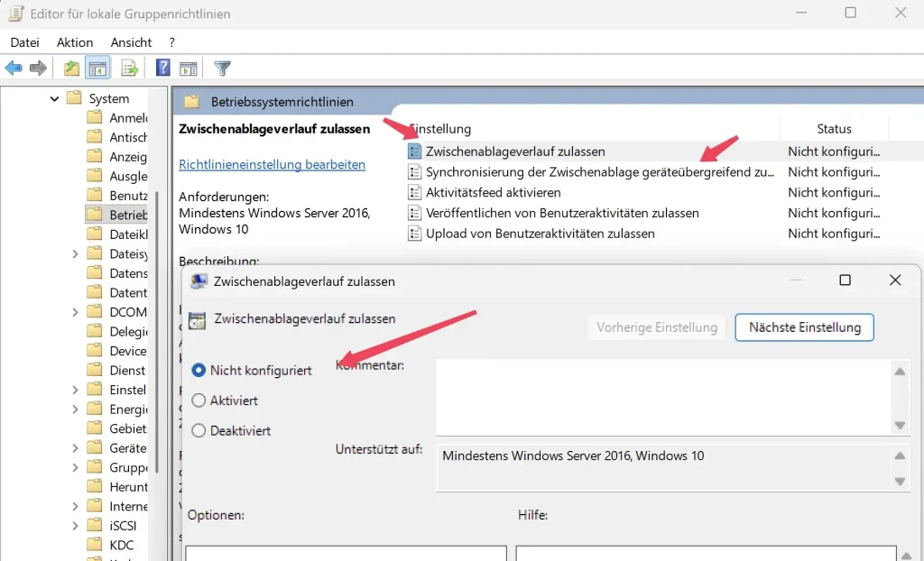This screenshot has width=924, height=561.
Task: Select the Gebiet folder in tree
Action: click(116, 428)
